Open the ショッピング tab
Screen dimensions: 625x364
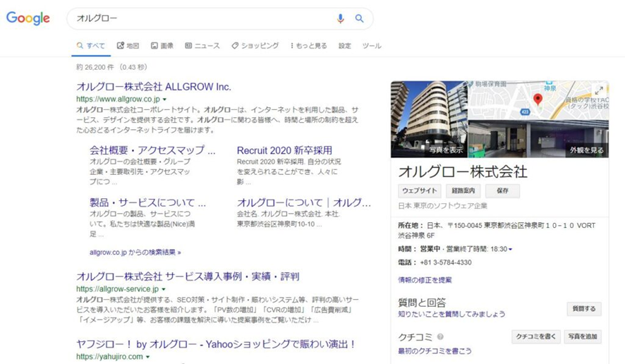point(255,46)
